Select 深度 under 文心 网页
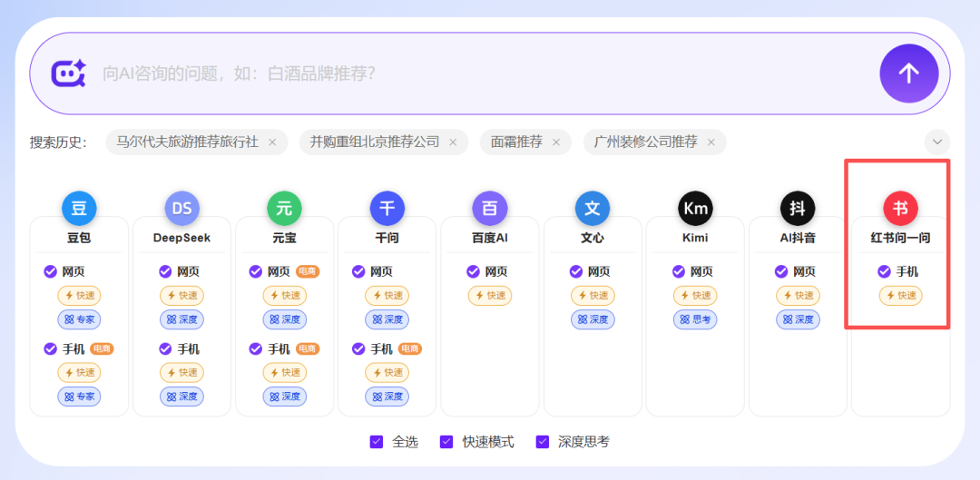The image size is (980, 480). tap(593, 319)
